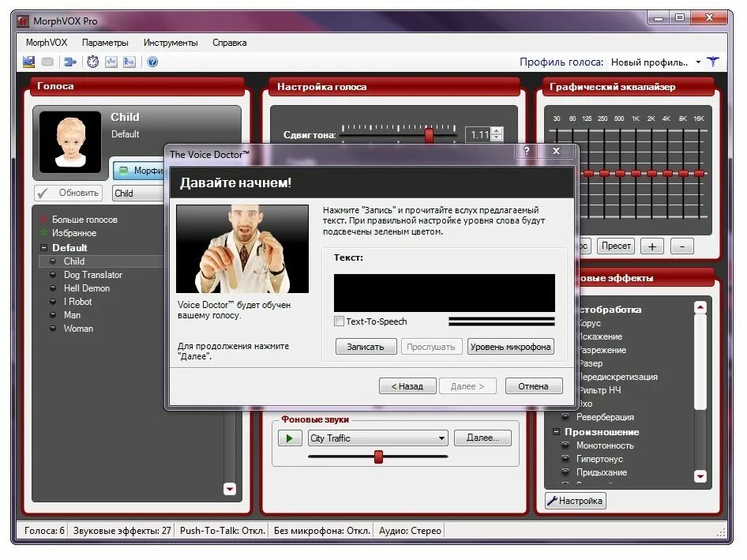Collapse the Default voices group
This screenshot has height=560, width=747.
pos(44,248)
